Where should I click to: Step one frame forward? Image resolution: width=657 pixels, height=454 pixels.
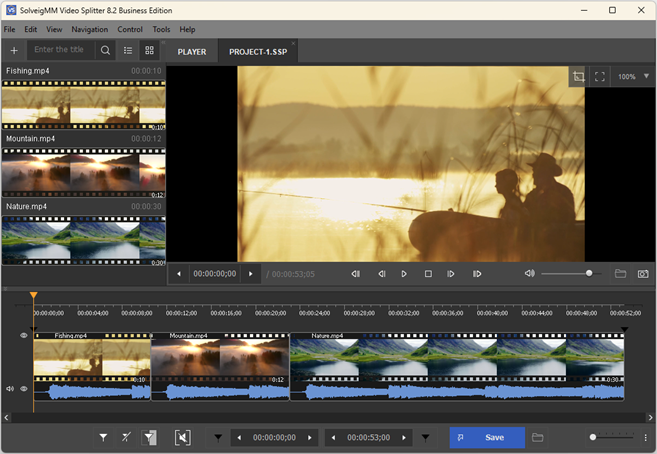click(451, 274)
